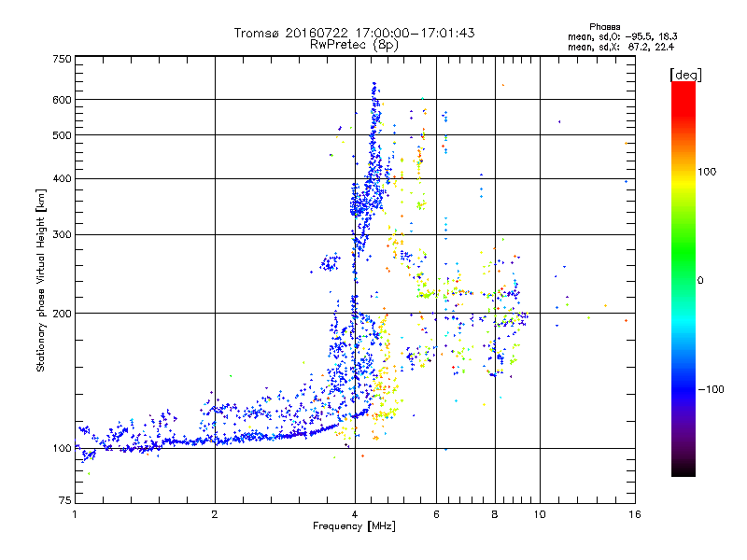Click the y-axis tick label '200'
747x560 pixels.
62,314
